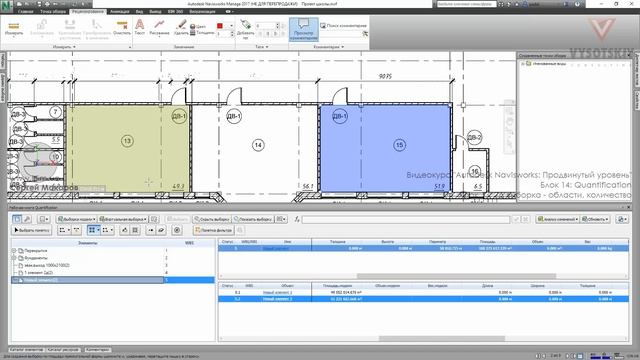Screen dimensions: 640x360
Task: Click Скрыть выборку hide takeoff button
Action: [x=212, y=219]
